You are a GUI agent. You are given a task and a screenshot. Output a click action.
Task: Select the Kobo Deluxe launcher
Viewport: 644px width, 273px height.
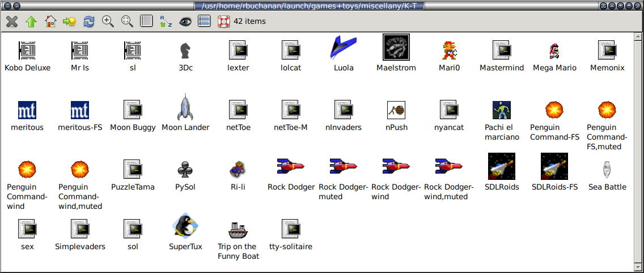(28, 51)
